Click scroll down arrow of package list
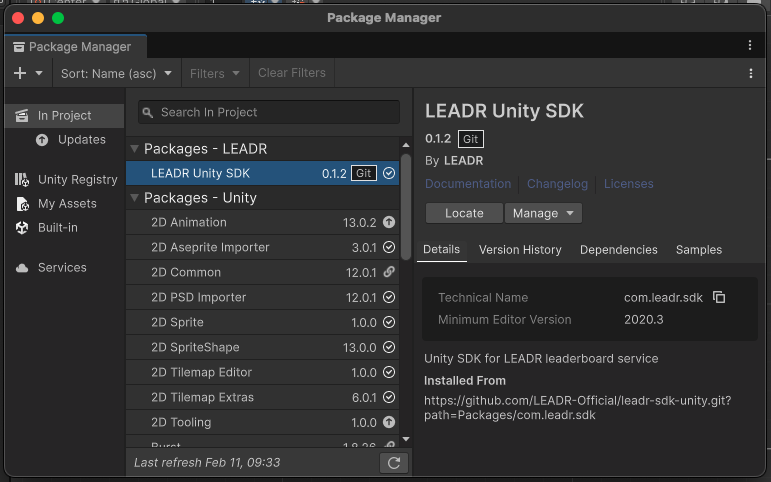Screen dimensions: 771x482 pyautogui.click(x=406, y=439)
